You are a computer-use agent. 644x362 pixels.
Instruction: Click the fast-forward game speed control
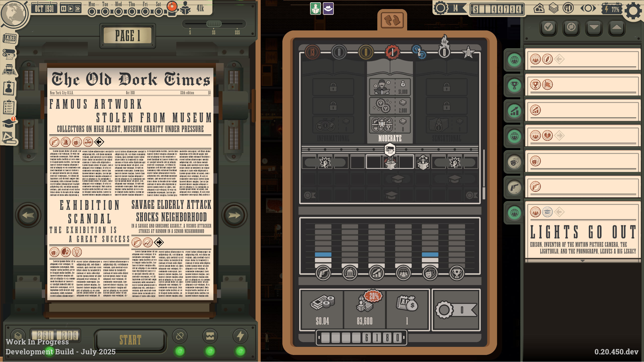point(78,9)
